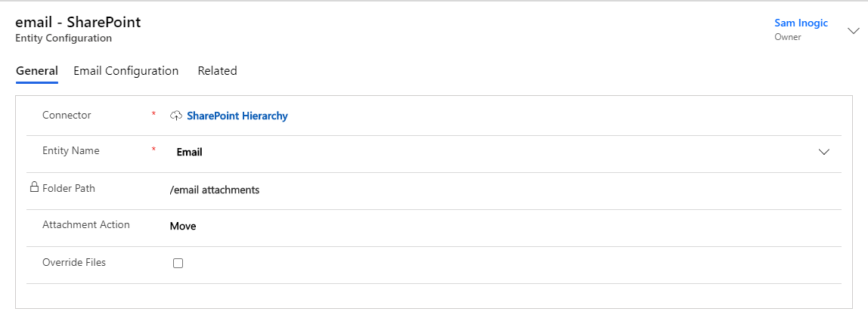Click the Owner label under Sam Inogic
This screenshot has height=321, width=868.
point(788,37)
